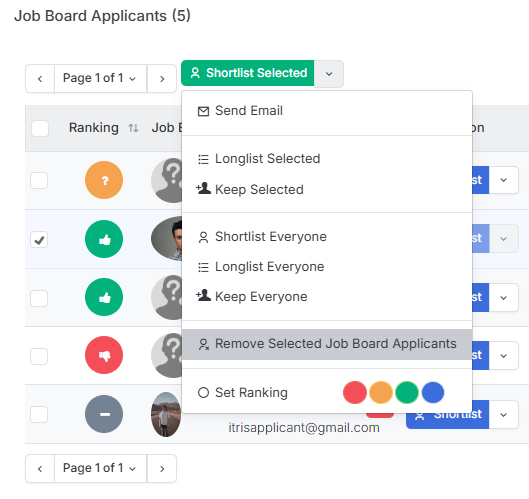Click the orange question mark ranking badge
This screenshot has height=499, width=529.
point(104,180)
